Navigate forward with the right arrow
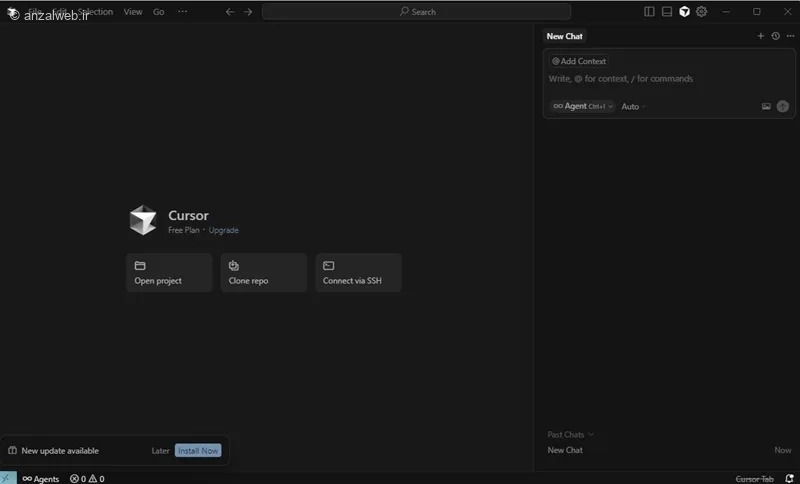Screen dimensions: 800x484 click(x=248, y=12)
